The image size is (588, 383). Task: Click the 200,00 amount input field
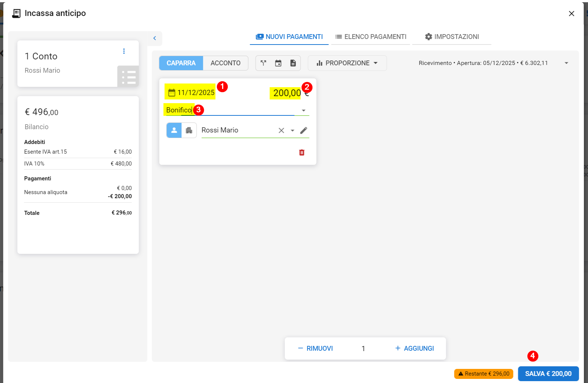coord(287,93)
